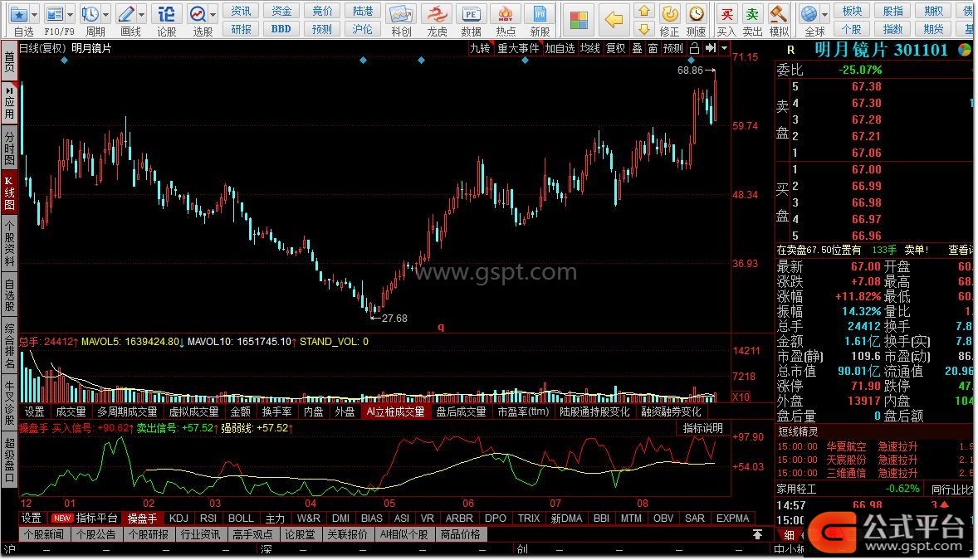Toggle the 叠 overlay option
978x560 pixels.
pos(637,48)
